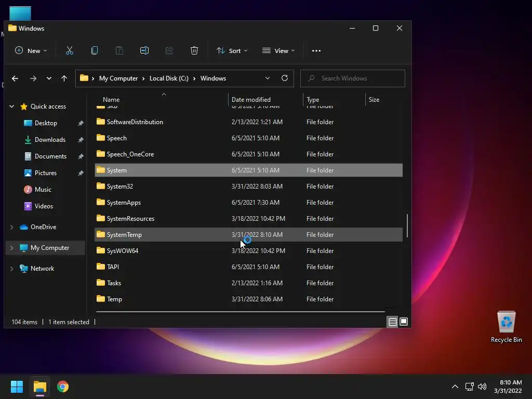532x399 pixels.
Task: Click the Rename icon in toolbar
Action: pyautogui.click(x=144, y=50)
